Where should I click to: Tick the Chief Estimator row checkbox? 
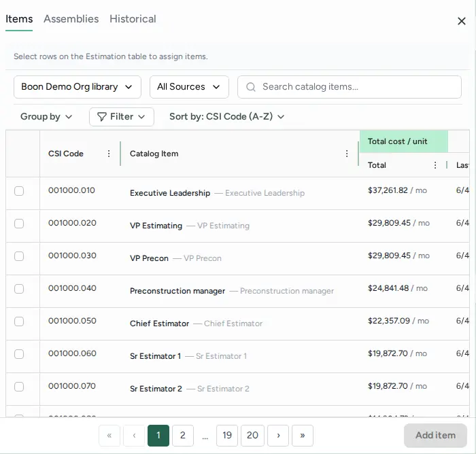(19, 321)
